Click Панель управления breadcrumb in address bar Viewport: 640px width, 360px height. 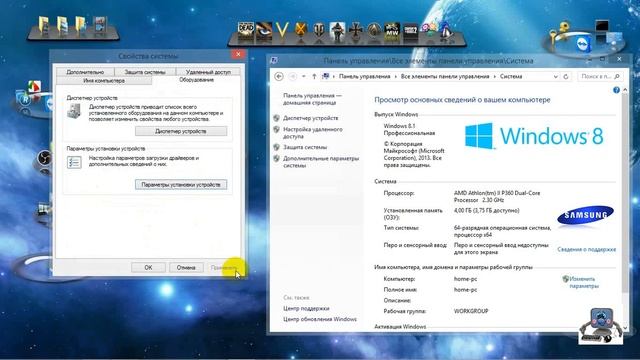tap(364, 76)
